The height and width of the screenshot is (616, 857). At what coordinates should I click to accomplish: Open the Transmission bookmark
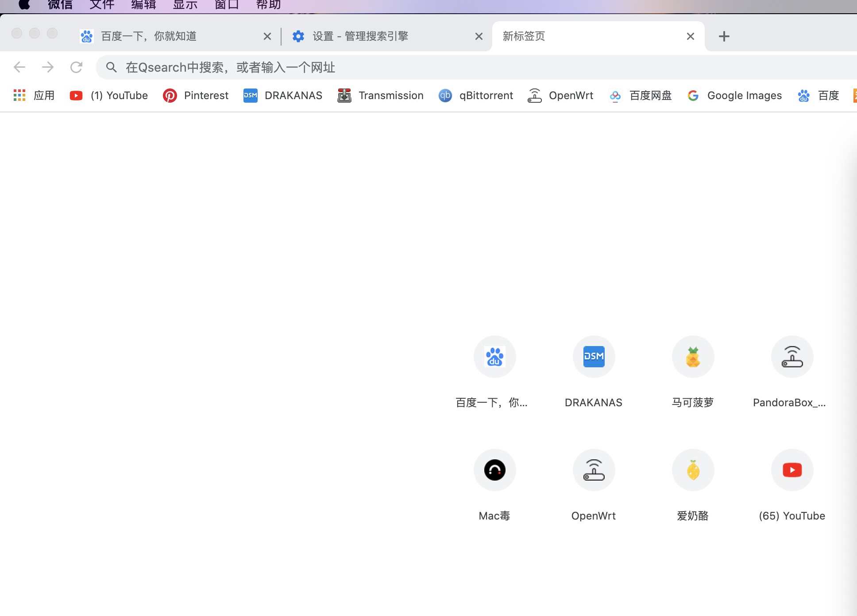coord(381,96)
